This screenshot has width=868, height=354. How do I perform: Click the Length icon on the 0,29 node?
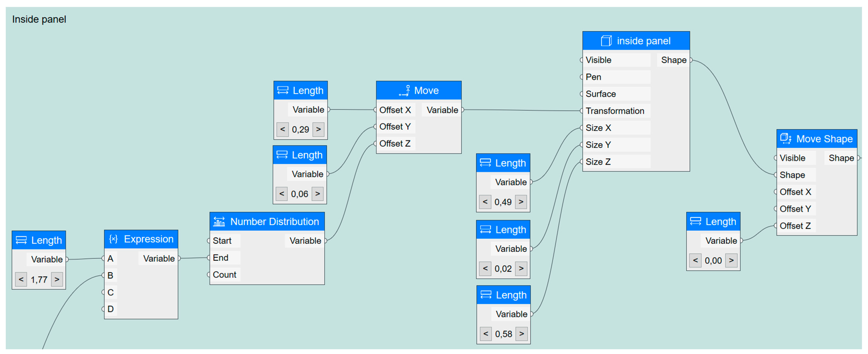point(283,90)
